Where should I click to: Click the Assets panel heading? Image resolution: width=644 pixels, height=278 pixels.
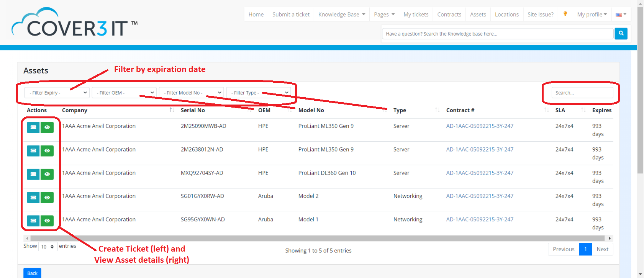[x=36, y=70]
